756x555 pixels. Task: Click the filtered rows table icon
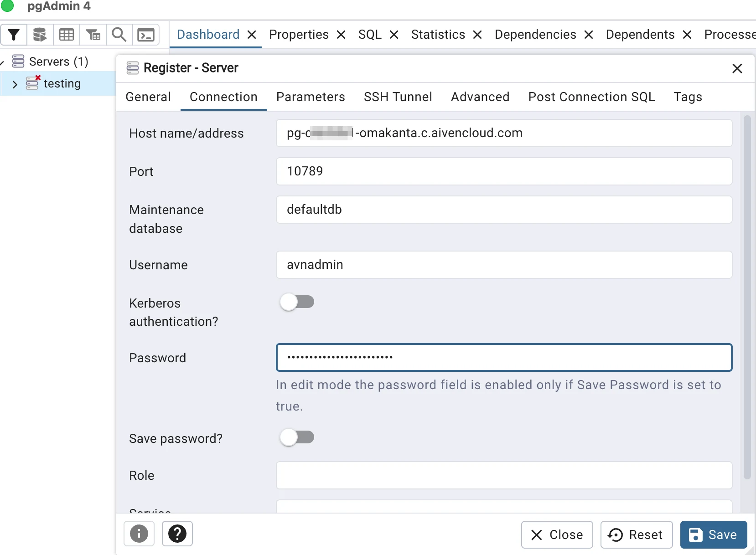coord(93,35)
